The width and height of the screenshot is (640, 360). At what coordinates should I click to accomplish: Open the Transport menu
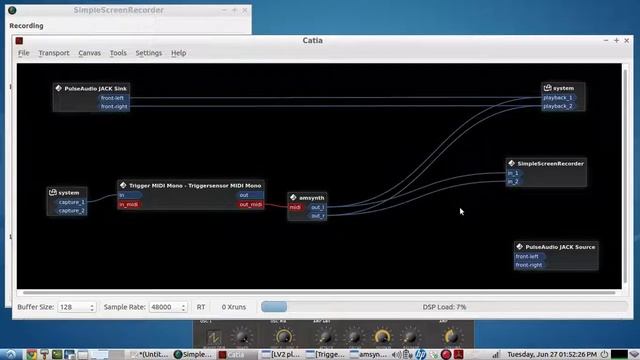(x=54, y=53)
